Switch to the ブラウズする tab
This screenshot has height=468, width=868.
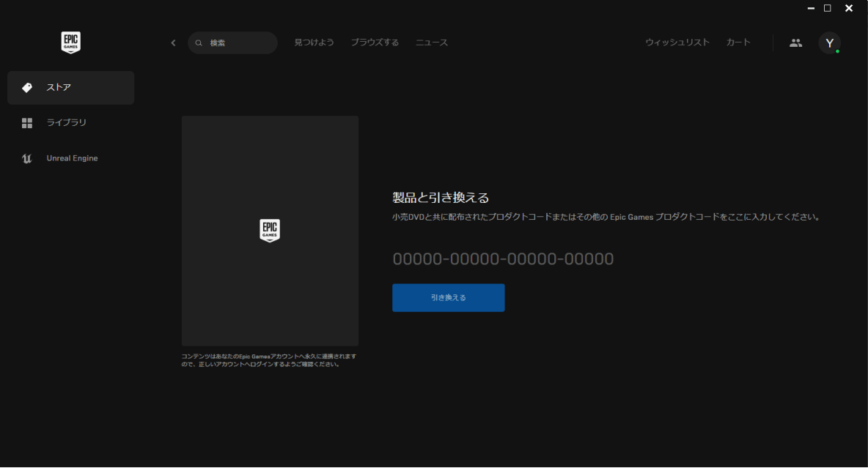click(375, 42)
